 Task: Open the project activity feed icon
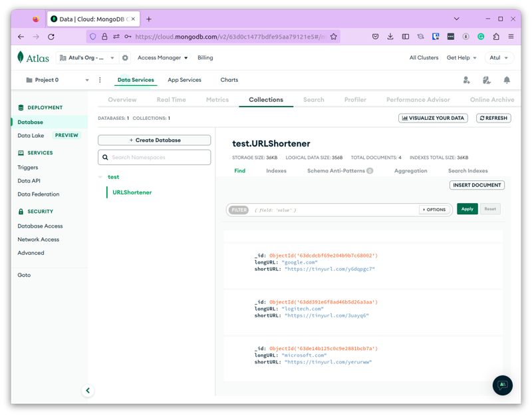(x=486, y=80)
